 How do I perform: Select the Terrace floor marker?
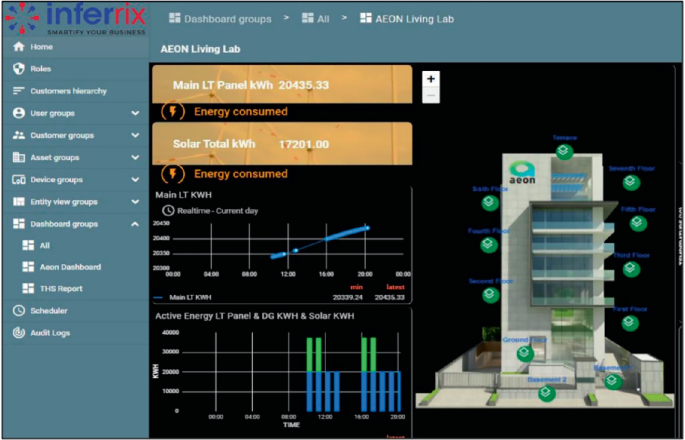(564, 152)
